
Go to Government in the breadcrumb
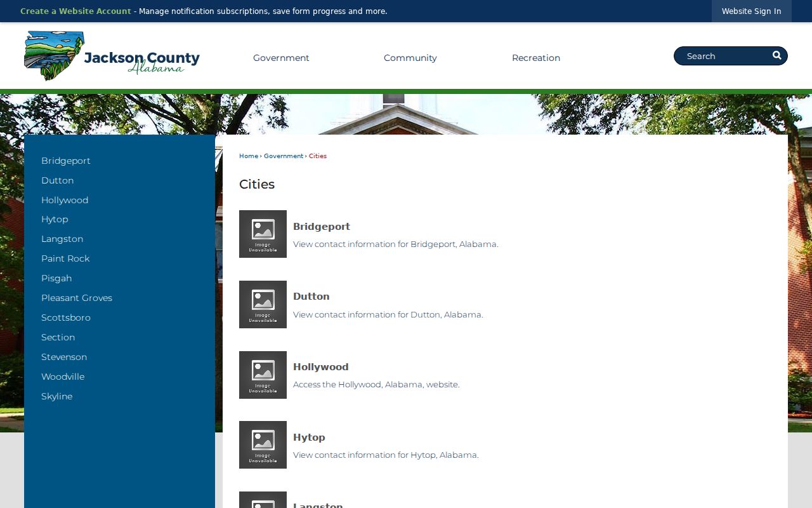click(284, 156)
